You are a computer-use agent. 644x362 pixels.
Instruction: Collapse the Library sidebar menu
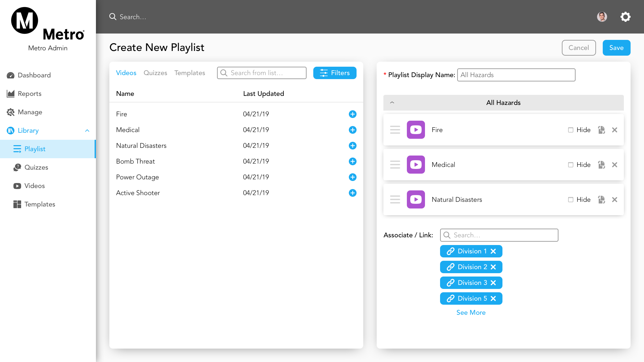coord(87,130)
